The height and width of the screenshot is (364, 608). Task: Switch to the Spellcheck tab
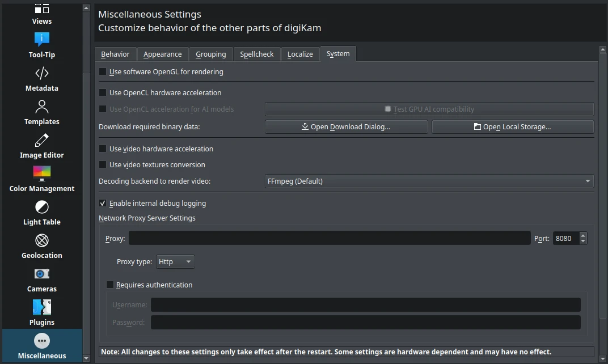[257, 53]
